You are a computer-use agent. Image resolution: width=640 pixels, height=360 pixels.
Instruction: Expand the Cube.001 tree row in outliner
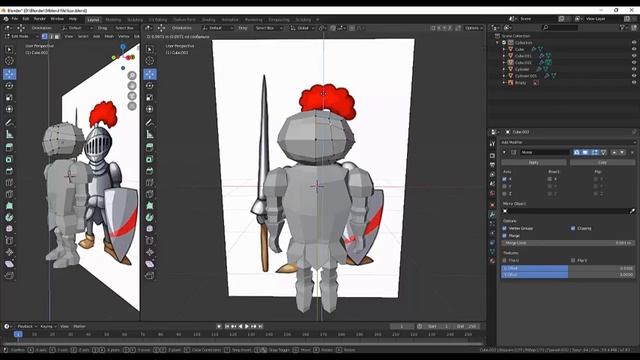click(504, 56)
